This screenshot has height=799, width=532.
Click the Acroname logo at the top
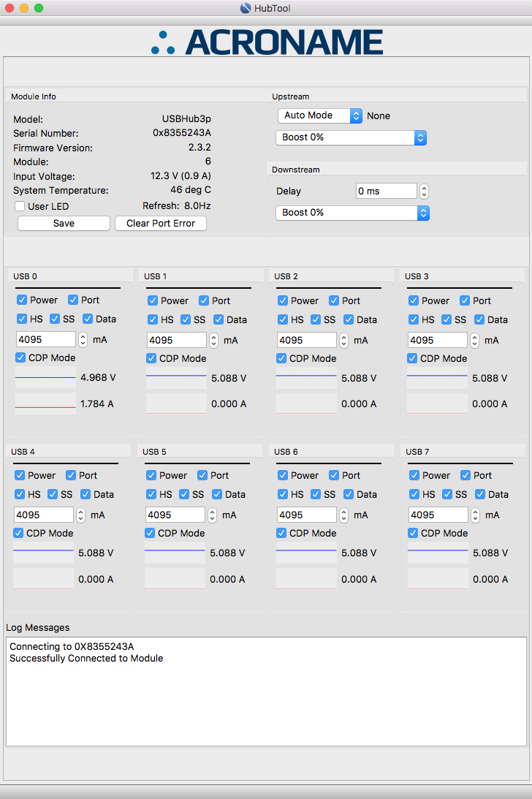267,42
